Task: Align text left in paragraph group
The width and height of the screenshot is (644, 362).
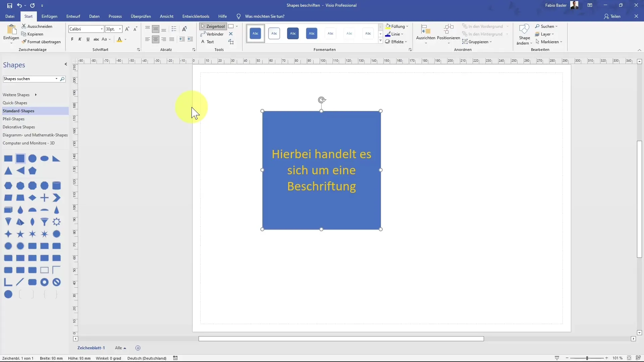Action: (148, 39)
